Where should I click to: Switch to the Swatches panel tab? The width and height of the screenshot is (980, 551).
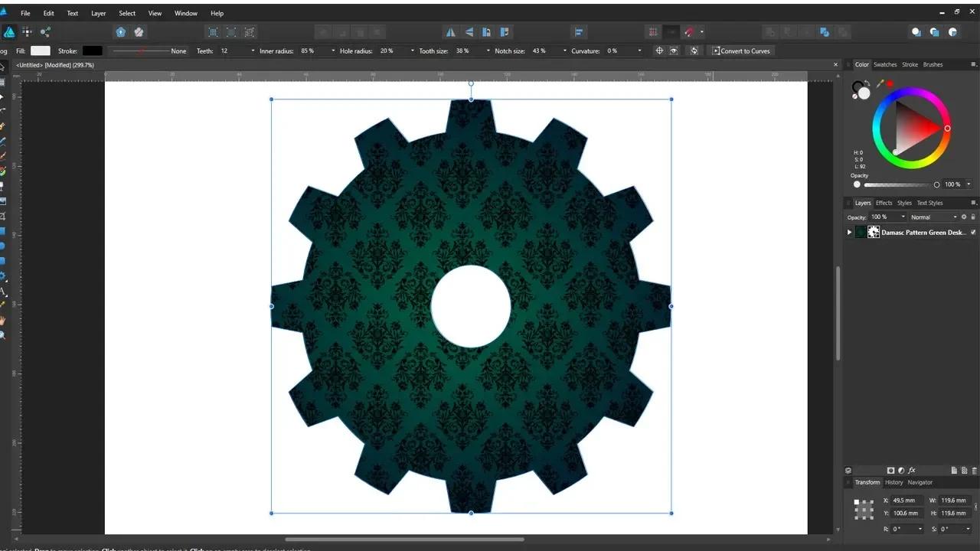884,64
